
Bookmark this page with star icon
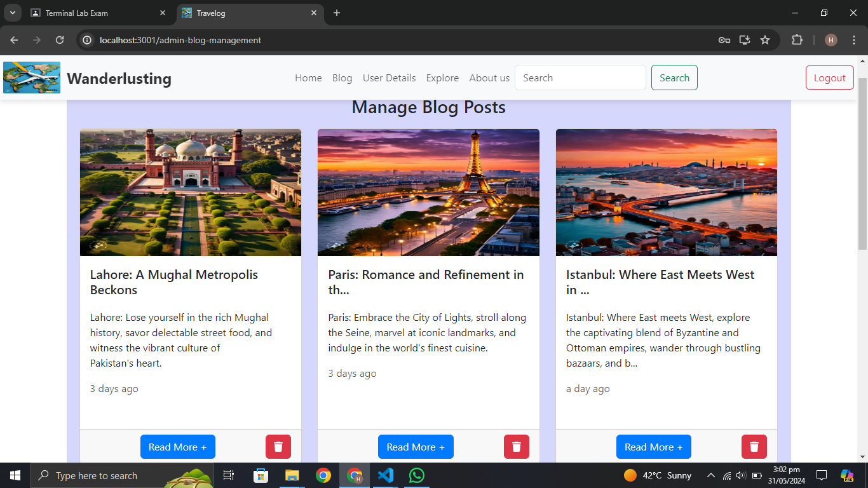click(x=765, y=40)
